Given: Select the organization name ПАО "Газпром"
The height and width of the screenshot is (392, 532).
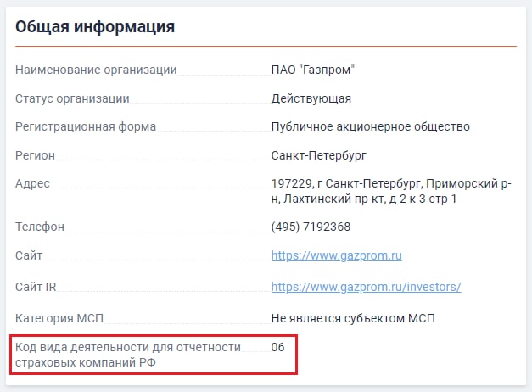Looking at the screenshot, I should [x=312, y=70].
